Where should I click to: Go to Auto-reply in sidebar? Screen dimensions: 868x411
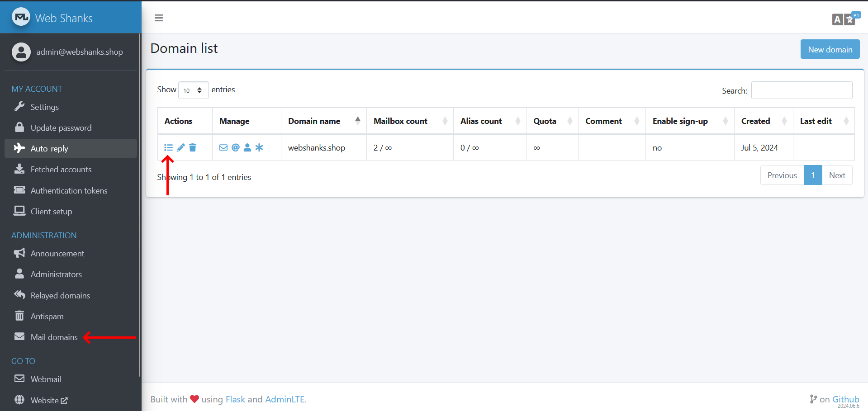49,149
